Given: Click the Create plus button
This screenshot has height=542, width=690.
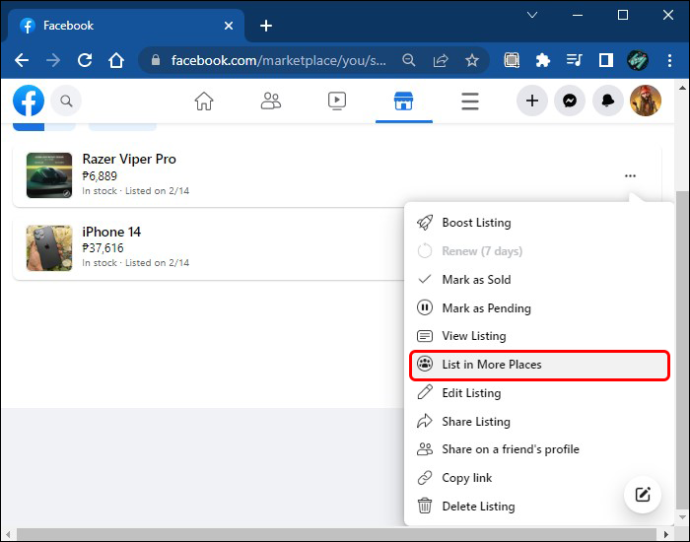Looking at the screenshot, I should pyautogui.click(x=532, y=101).
